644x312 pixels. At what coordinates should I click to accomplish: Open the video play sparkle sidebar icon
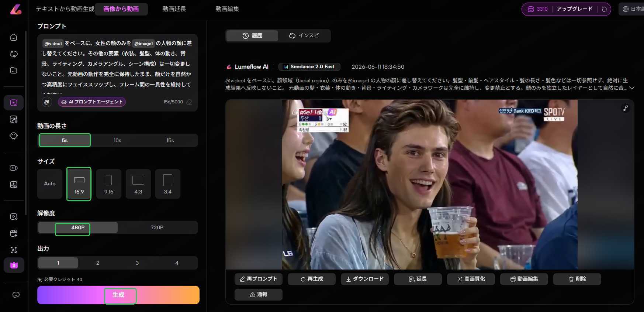[14, 217]
